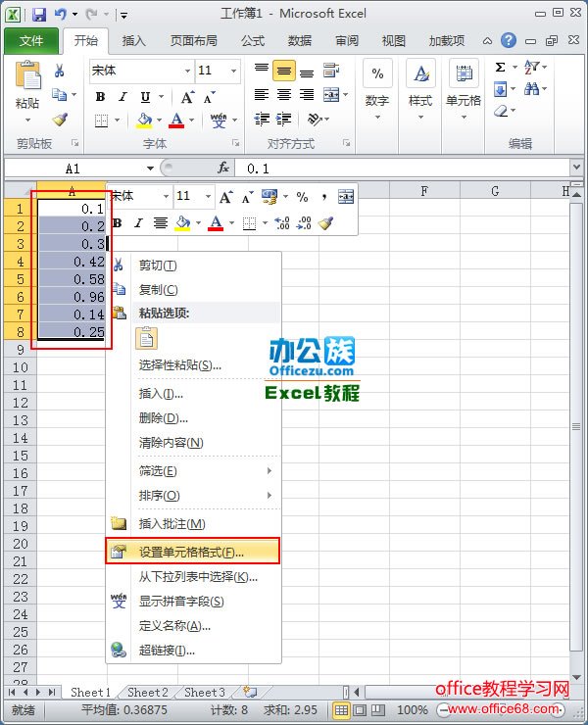Increase indent in alignment group
Screen dimensions: 588x725
coord(283,119)
